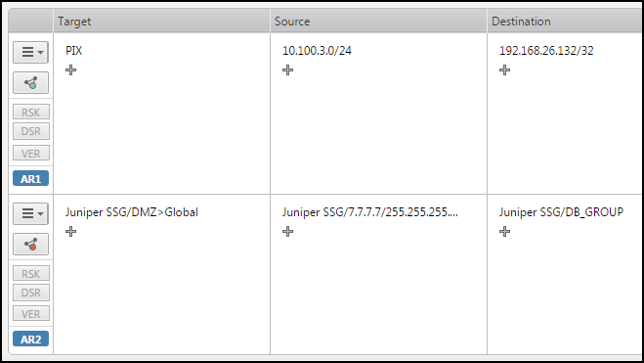Select the PIX target entry
644x363 pixels.
coord(74,51)
